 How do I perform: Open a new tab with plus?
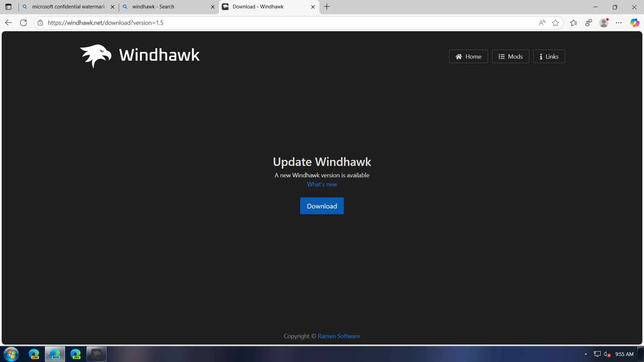tap(327, 7)
